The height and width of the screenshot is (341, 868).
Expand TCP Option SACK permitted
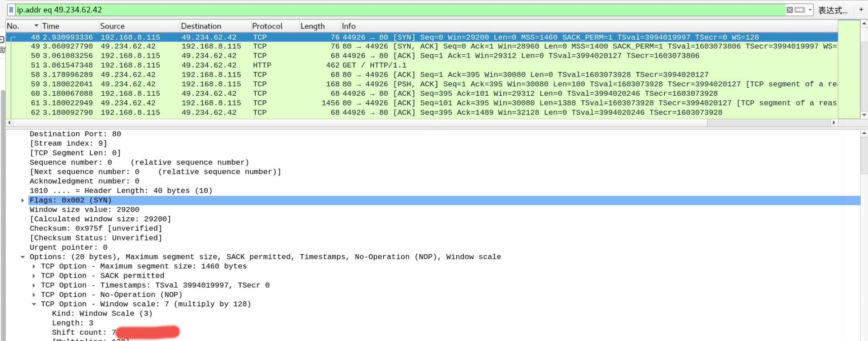34,276
